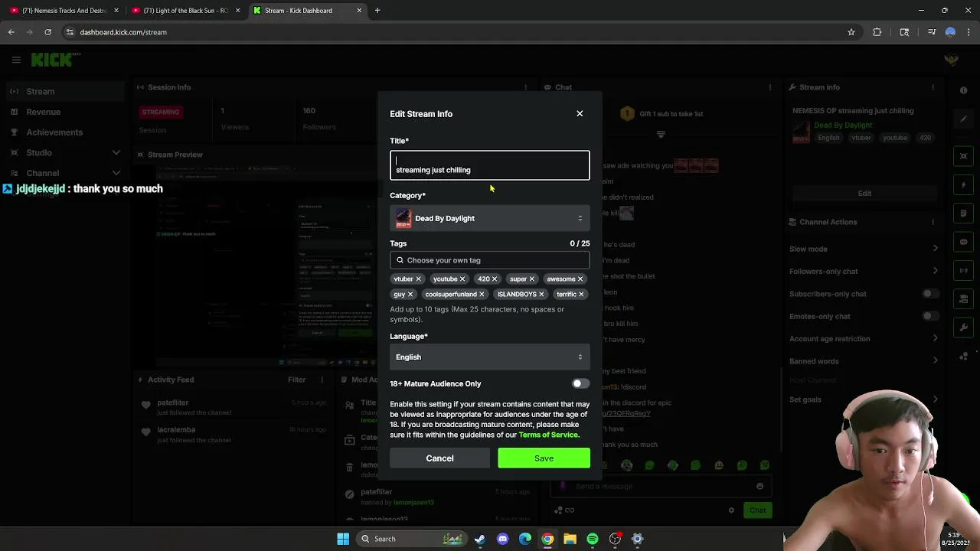Remove the super tag

pyautogui.click(x=531, y=279)
